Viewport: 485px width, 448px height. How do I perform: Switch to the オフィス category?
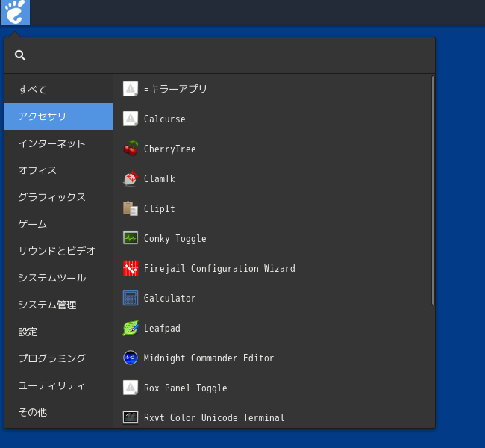[x=58, y=170]
